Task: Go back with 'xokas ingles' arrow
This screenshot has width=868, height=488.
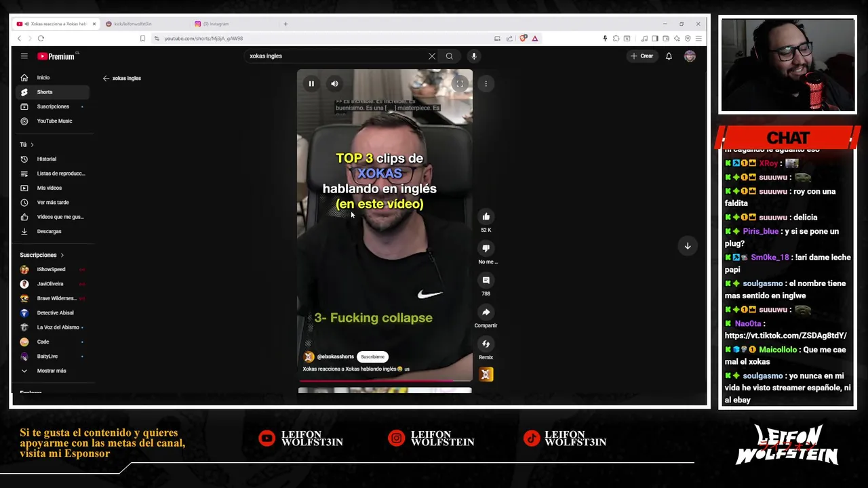Action: (x=106, y=78)
